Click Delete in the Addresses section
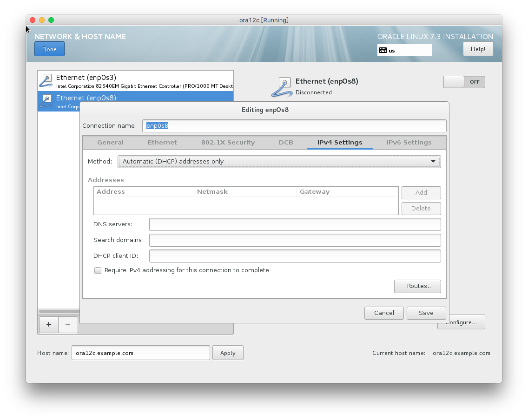Screen dimensions: 528x420 pos(421,208)
